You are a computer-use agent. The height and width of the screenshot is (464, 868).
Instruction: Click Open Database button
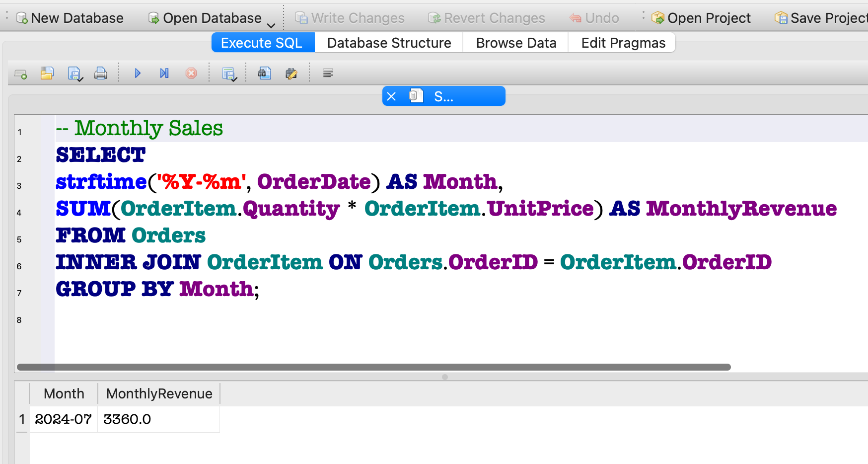205,18
